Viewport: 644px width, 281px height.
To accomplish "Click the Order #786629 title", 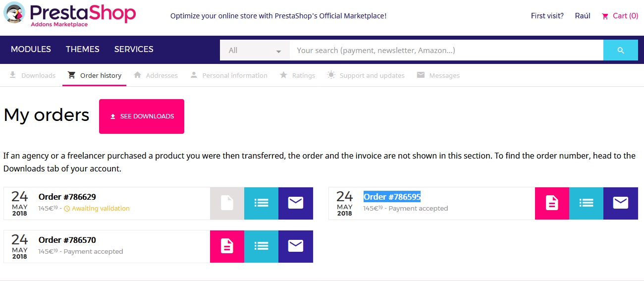I will pyautogui.click(x=67, y=197).
